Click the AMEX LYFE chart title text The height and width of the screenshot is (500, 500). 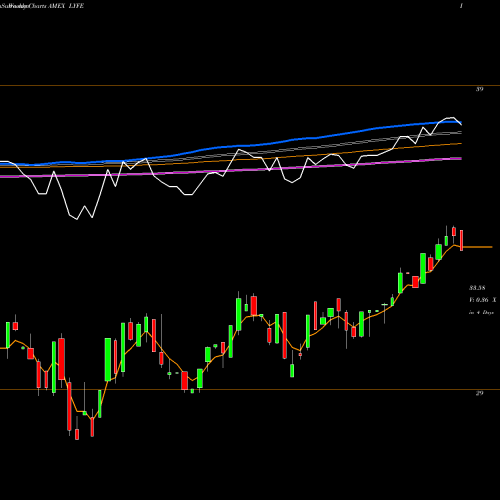point(65,6)
